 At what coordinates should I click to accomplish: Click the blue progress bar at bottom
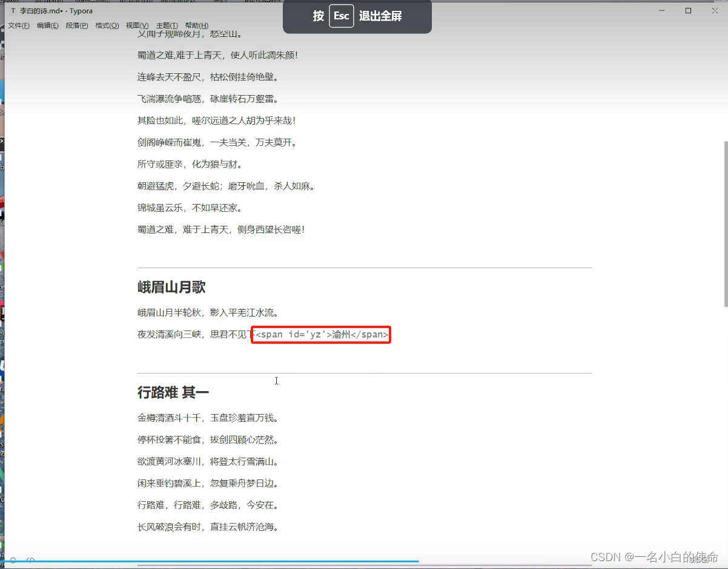212,562
